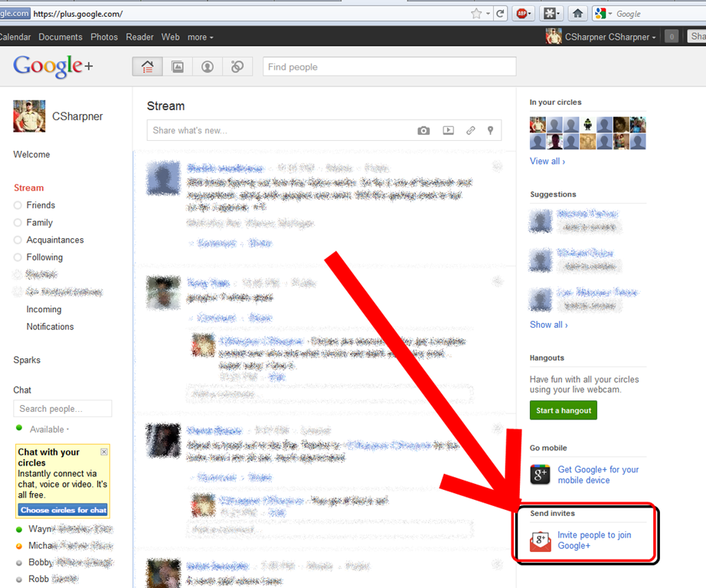Open Incoming in the left sidebar
The height and width of the screenshot is (588, 706).
(44, 309)
